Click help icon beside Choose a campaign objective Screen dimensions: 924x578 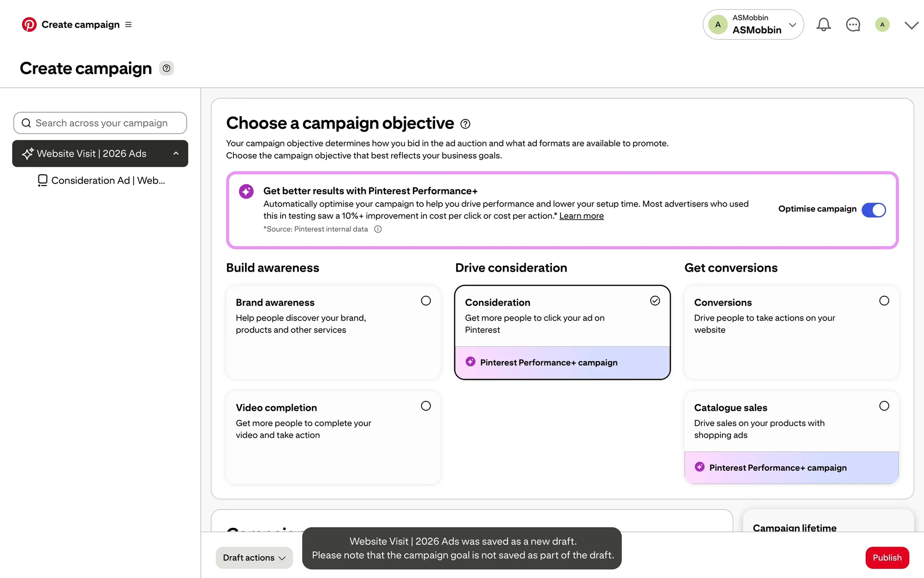(x=465, y=124)
